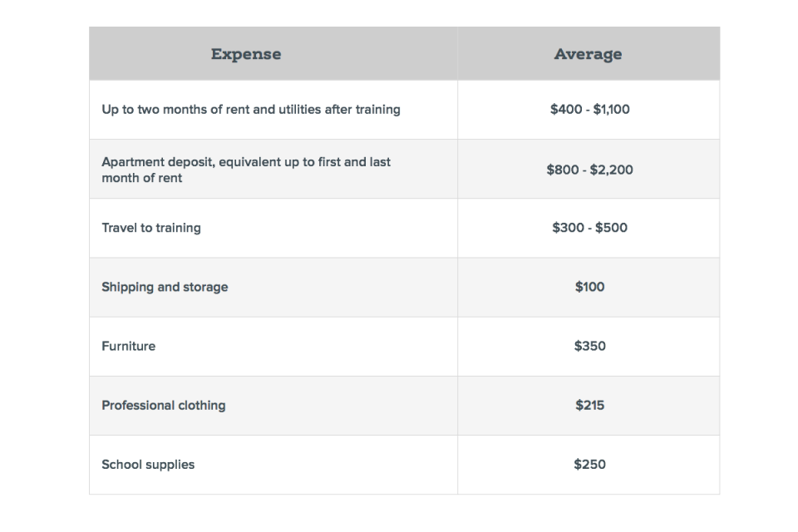
Task: Select the Travel to training cell
Action: coord(151,228)
